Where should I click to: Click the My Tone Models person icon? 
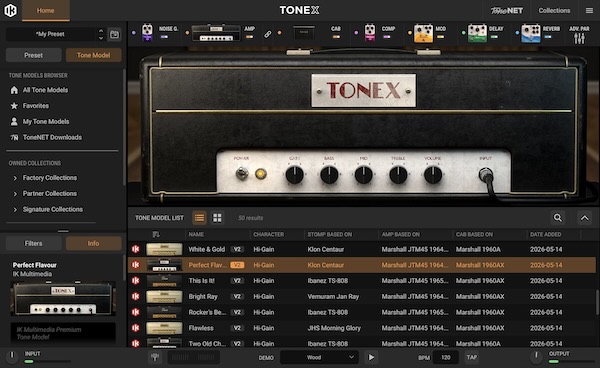[x=14, y=122]
